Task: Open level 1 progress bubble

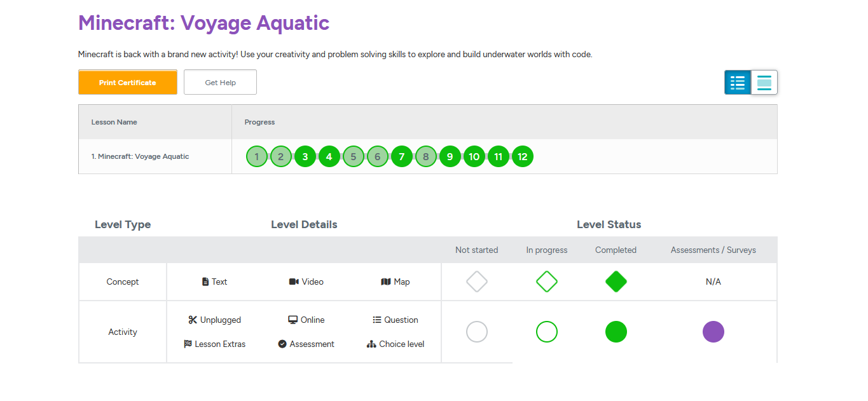Action: click(257, 156)
